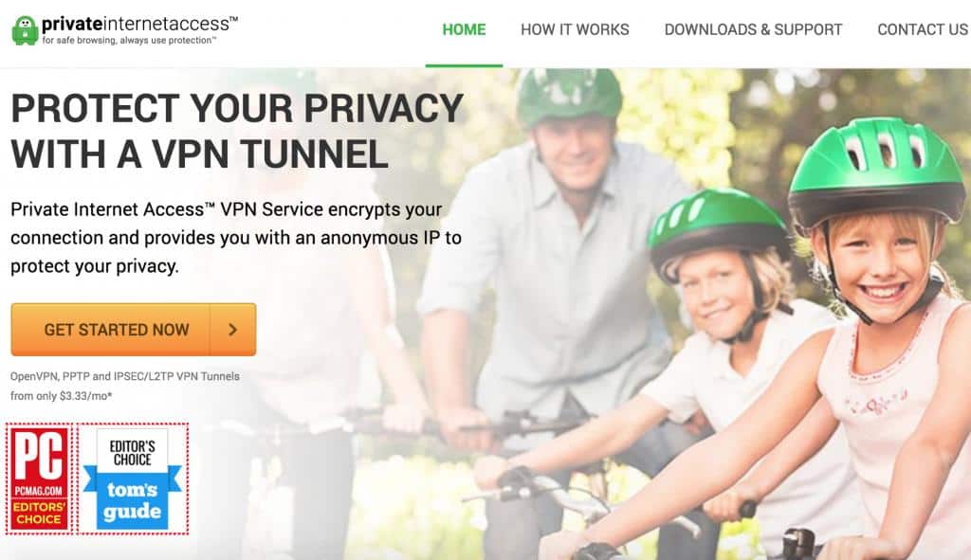Click the GET STARTED NOW button label
The image size is (971, 560).
click(117, 330)
